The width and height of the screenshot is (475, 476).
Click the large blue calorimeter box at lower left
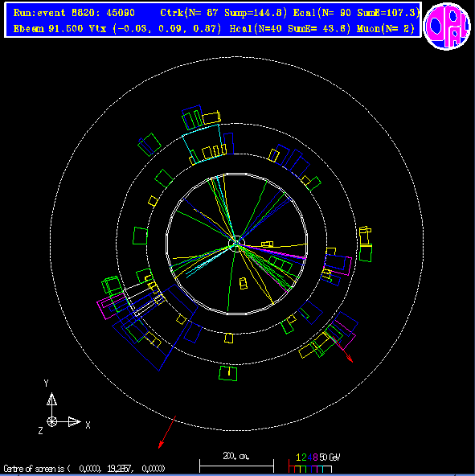155,328
